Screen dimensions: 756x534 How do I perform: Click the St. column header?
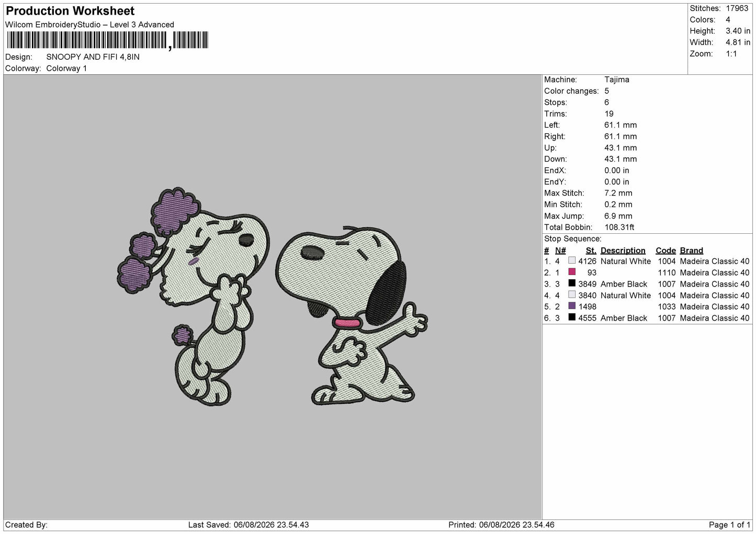pyautogui.click(x=591, y=251)
